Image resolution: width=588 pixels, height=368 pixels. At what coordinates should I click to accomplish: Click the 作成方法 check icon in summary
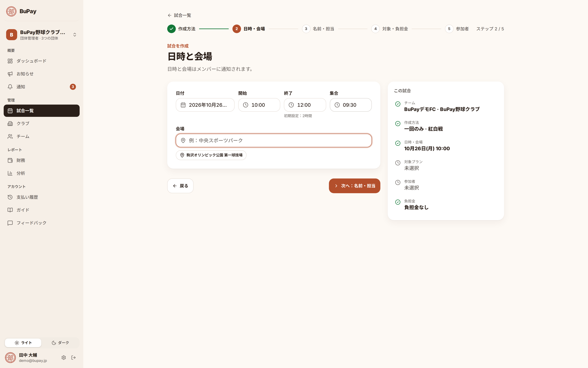[x=398, y=124]
